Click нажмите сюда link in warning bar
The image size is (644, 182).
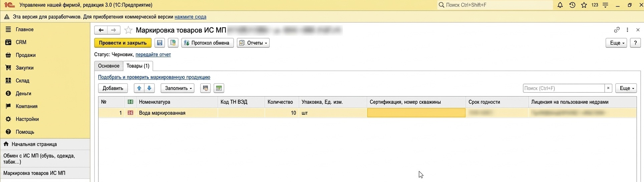tap(190, 17)
